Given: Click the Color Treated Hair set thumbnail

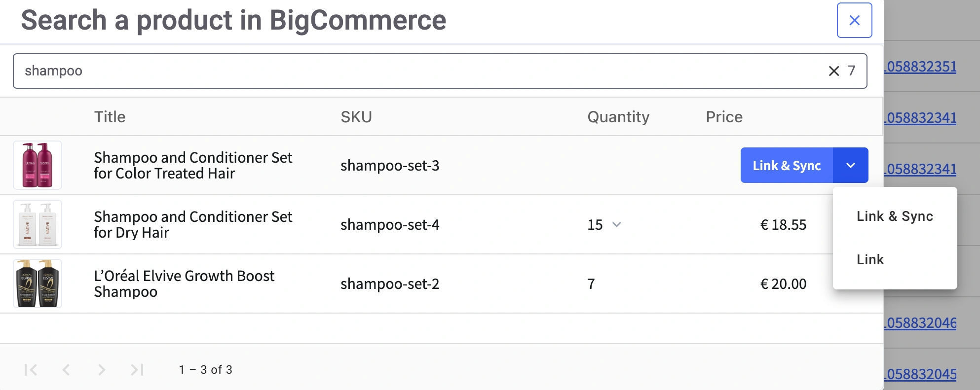Looking at the screenshot, I should (38, 165).
